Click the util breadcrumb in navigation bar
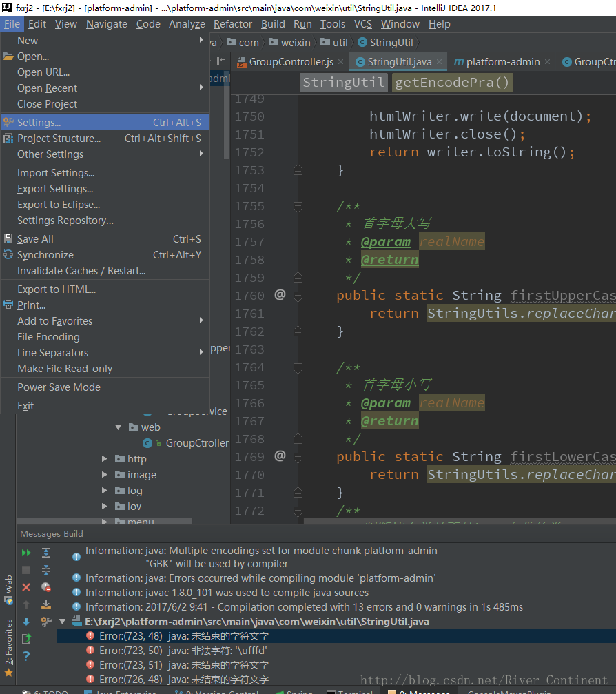The height and width of the screenshot is (694, 616). pyautogui.click(x=335, y=43)
